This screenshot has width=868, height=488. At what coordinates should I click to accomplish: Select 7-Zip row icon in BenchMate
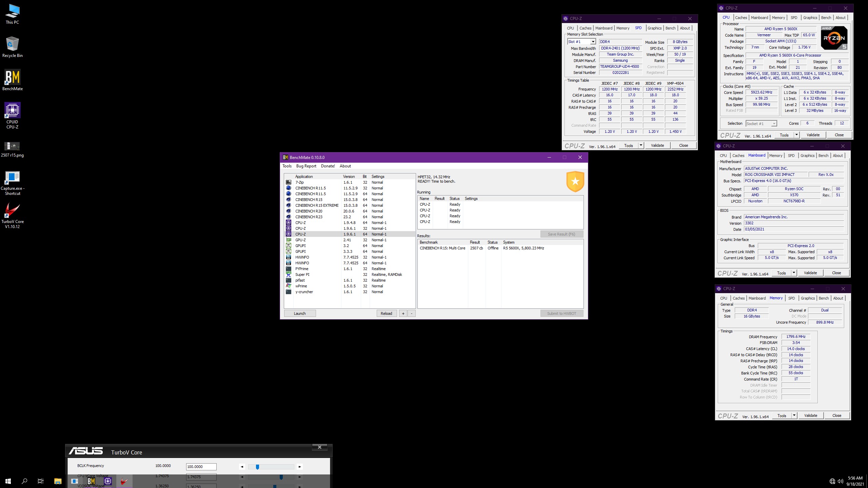tap(289, 182)
